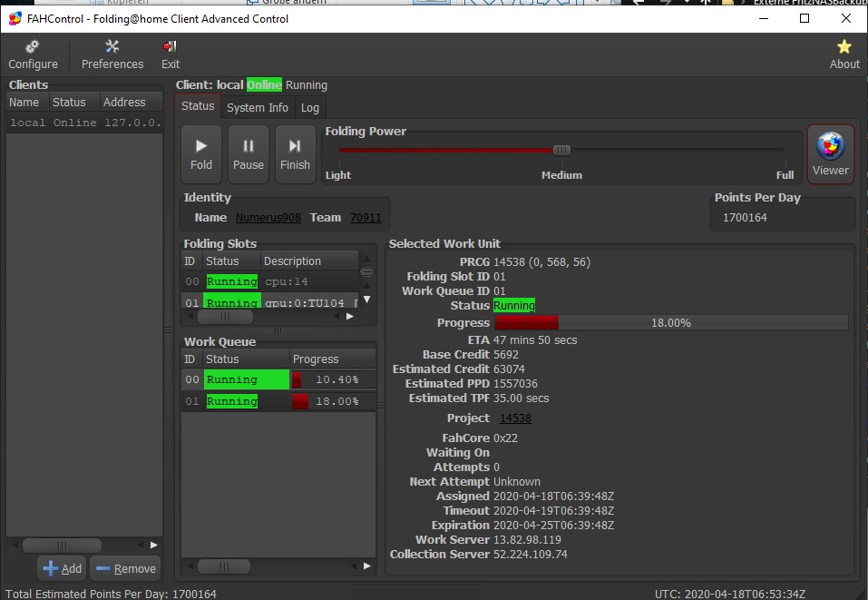This screenshot has width=868, height=600.
Task: Sort clients by Status column
Action: tap(73, 102)
